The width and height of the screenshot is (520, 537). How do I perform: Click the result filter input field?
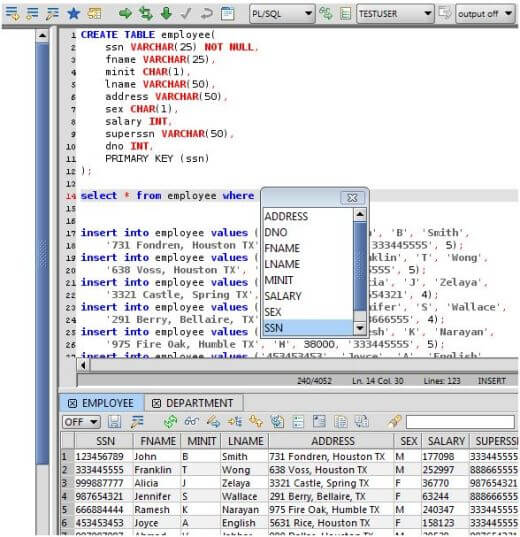pos(460,422)
